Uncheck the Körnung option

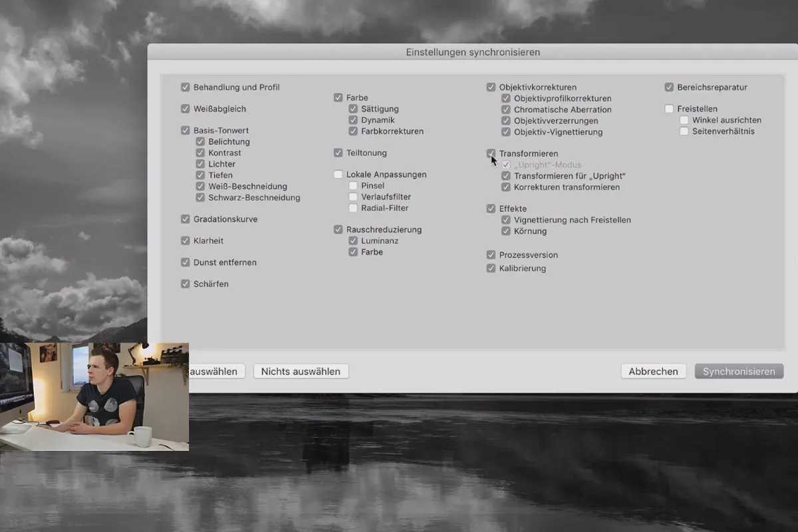tap(506, 231)
